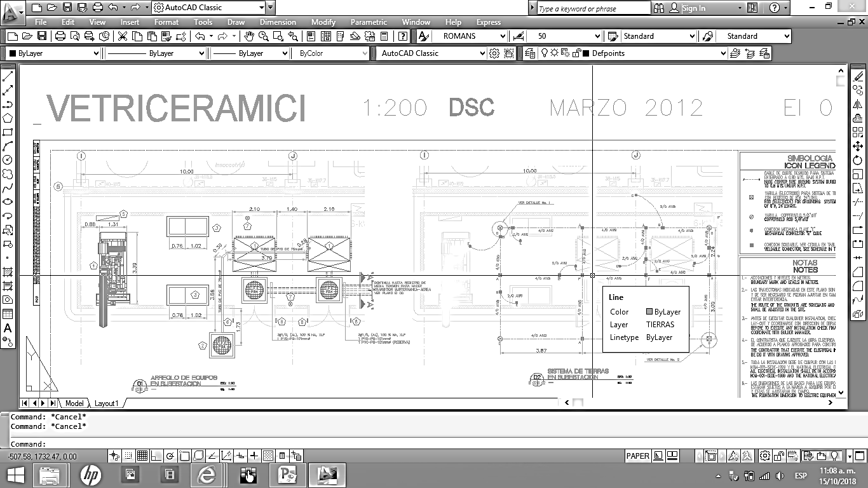This screenshot has width=868, height=488.
Task: Switch to the Model tab
Action: coord(74,403)
